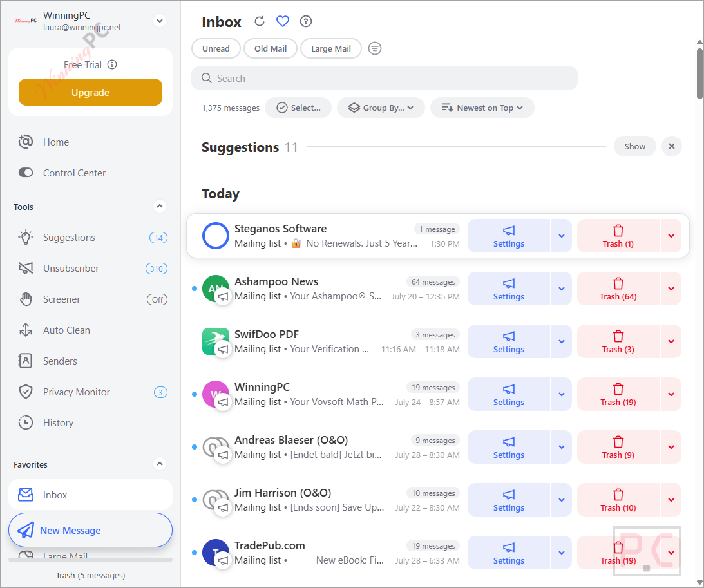This screenshot has width=704, height=588.
Task: Open Settings for SwifDoo PDF
Action: 509,341
